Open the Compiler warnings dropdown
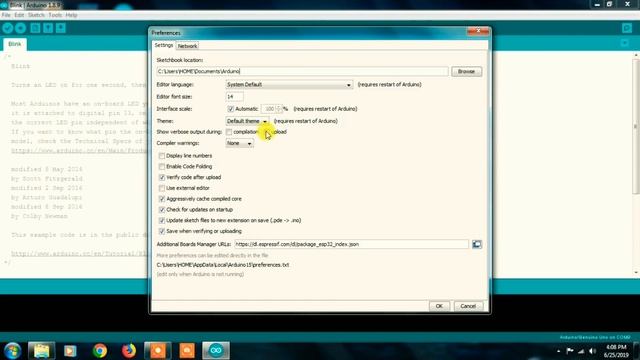The image size is (640, 360). (239, 143)
